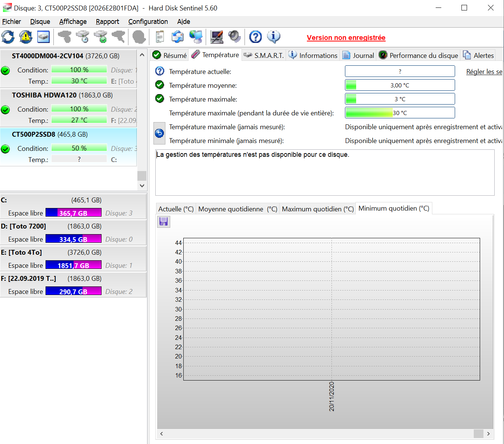Click the Refresh disks toolbar icon
Image resolution: width=504 pixels, height=444 pixels.
coord(8,37)
